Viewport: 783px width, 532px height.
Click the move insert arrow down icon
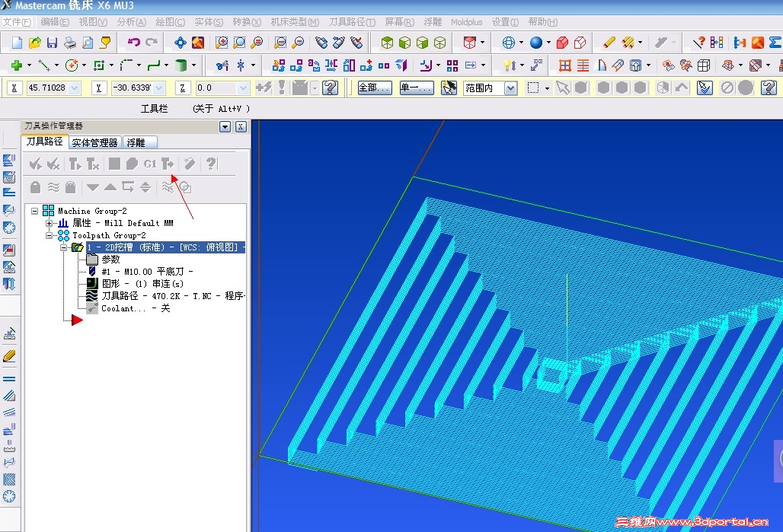[x=92, y=187]
